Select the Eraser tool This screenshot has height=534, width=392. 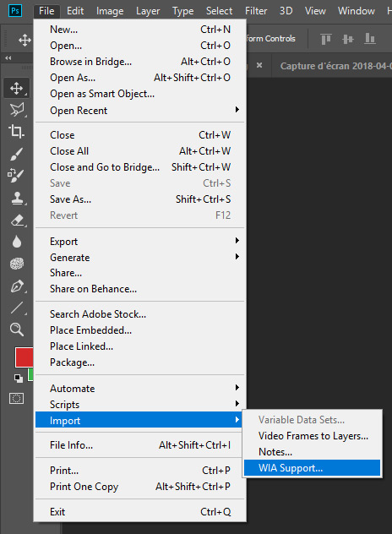(17, 221)
